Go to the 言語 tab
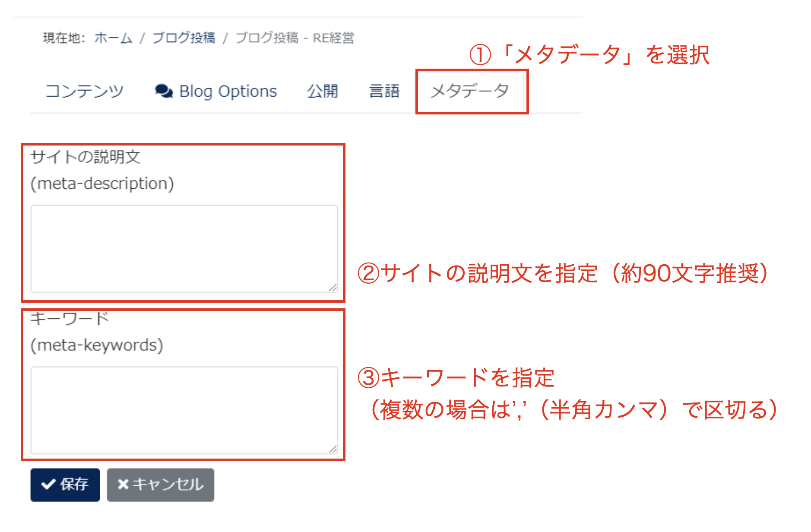 point(384,92)
